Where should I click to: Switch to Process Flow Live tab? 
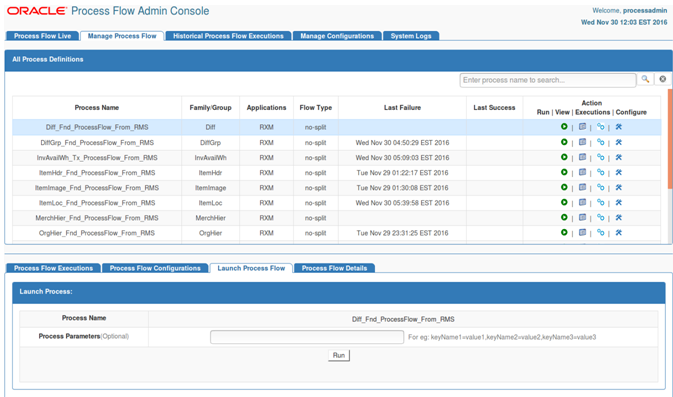(42, 36)
